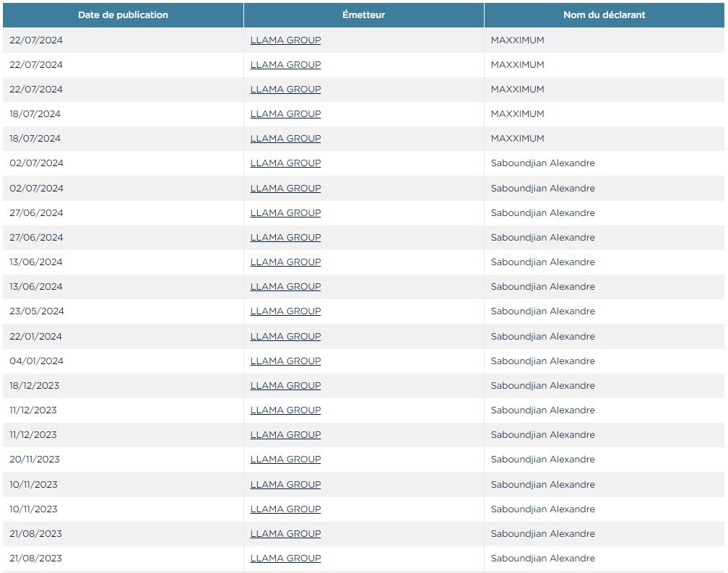Viewport: 728px width, 573px height.
Task: Click "Saboundjian Alexandre" in the 18/12/2023 row
Action: coord(543,385)
